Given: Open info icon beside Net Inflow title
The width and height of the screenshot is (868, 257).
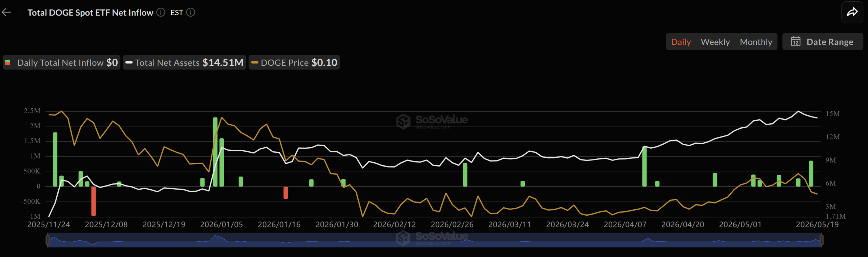Looking at the screenshot, I should point(161,13).
